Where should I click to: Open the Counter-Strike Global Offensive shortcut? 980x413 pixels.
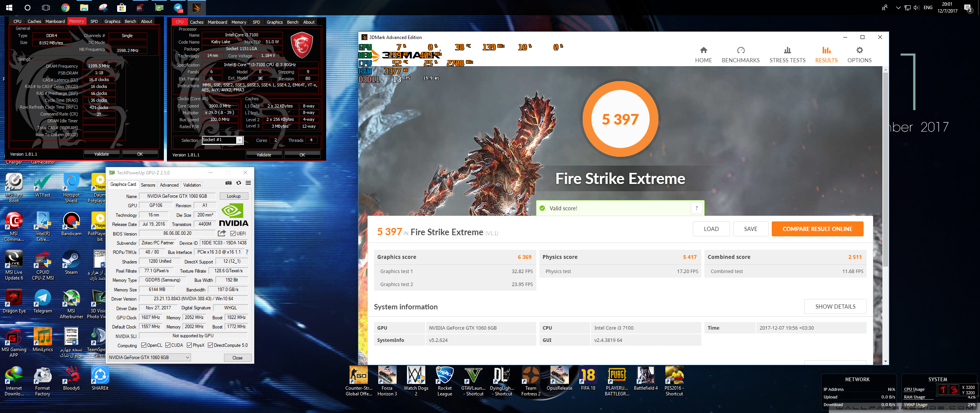point(358,381)
